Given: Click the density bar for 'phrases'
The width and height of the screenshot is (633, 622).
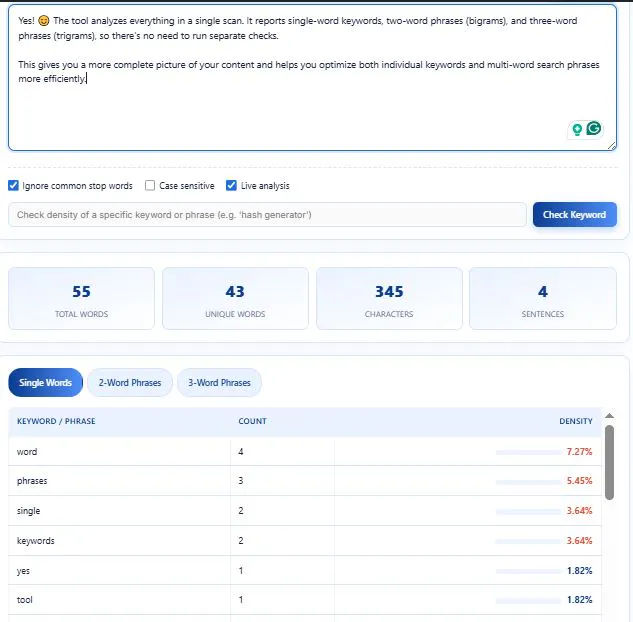Looking at the screenshot, I should [x=528, y=482].
